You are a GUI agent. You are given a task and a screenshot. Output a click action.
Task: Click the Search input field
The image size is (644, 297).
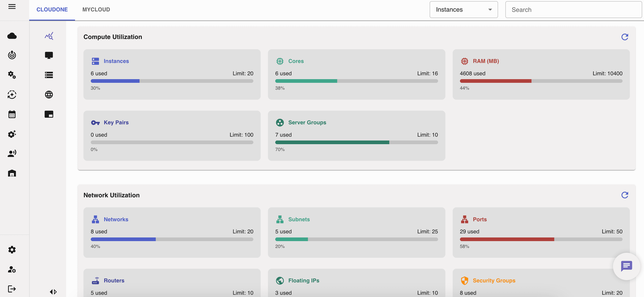tap(574, 10)
